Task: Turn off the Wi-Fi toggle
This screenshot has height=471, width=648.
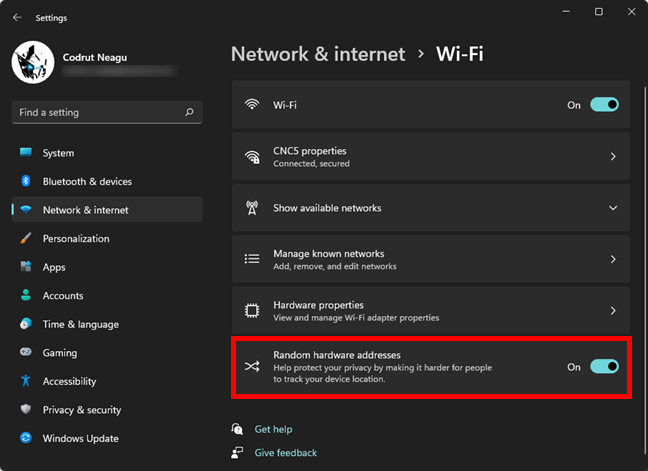Action: [x=604, y=105]
